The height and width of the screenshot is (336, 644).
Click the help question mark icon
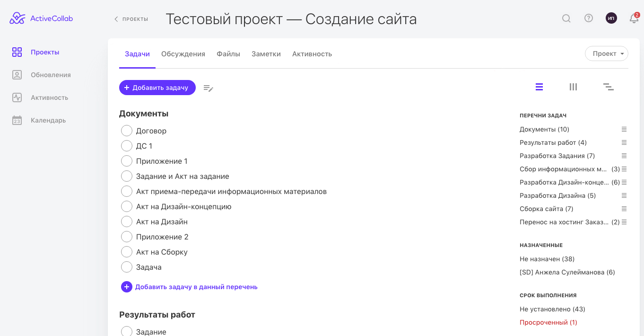pyautogui.click(x=589, y=18)
